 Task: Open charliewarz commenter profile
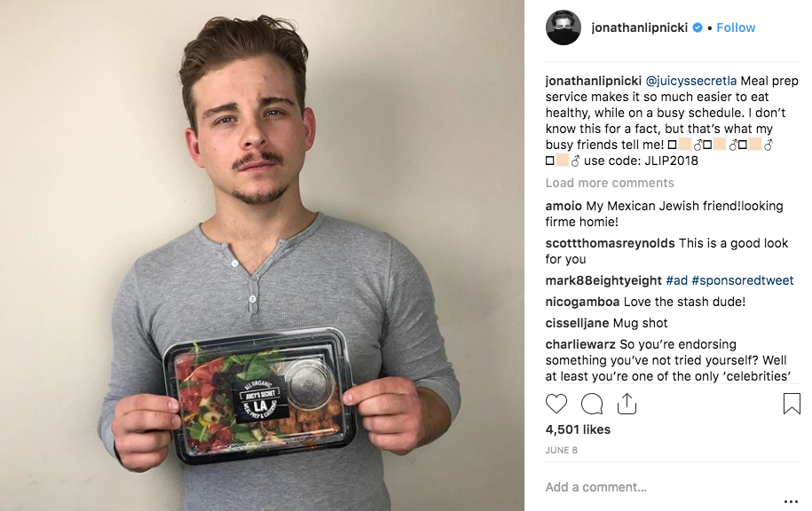pos(580,344)
